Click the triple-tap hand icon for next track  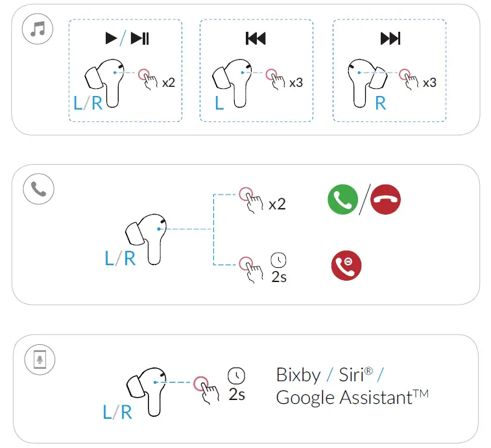pyautogui.click(x=409, y=78)
